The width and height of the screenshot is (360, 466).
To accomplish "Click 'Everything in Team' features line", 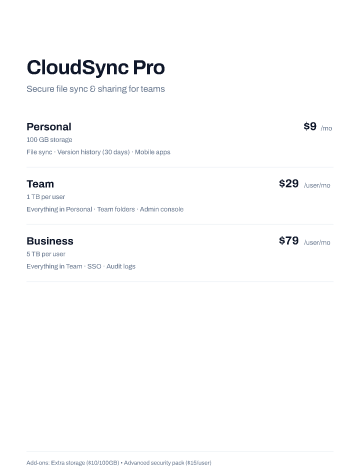I will pyautogui.click(x=81, y=267).
